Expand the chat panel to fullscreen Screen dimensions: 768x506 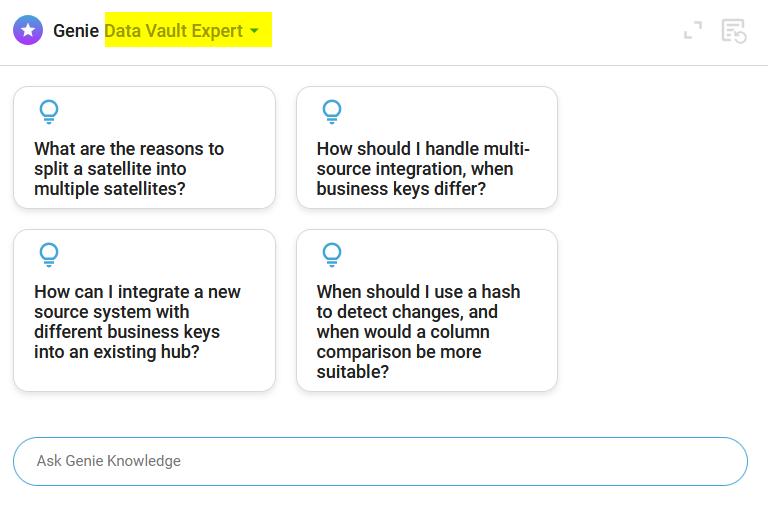tap(693, 31)
